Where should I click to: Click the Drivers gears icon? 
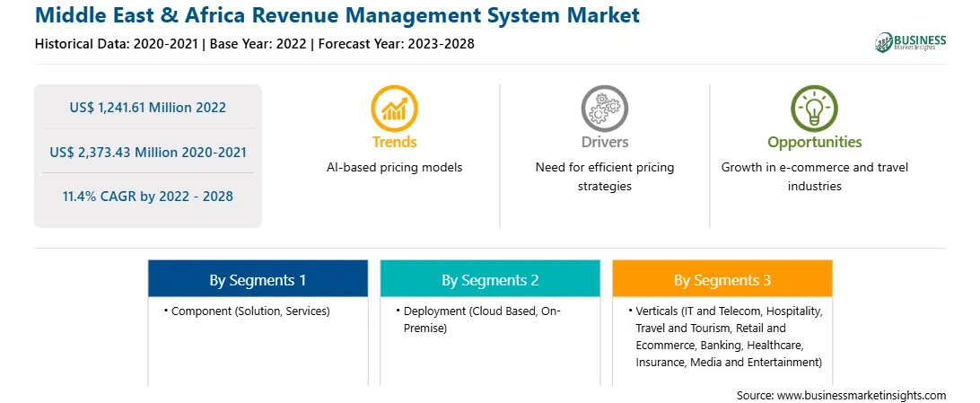coord(604,108)
